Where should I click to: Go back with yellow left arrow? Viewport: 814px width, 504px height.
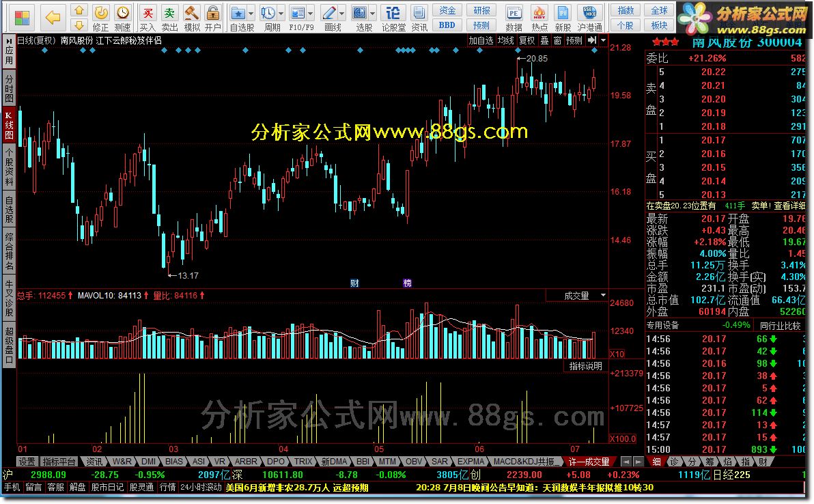[x=53, y=18]
